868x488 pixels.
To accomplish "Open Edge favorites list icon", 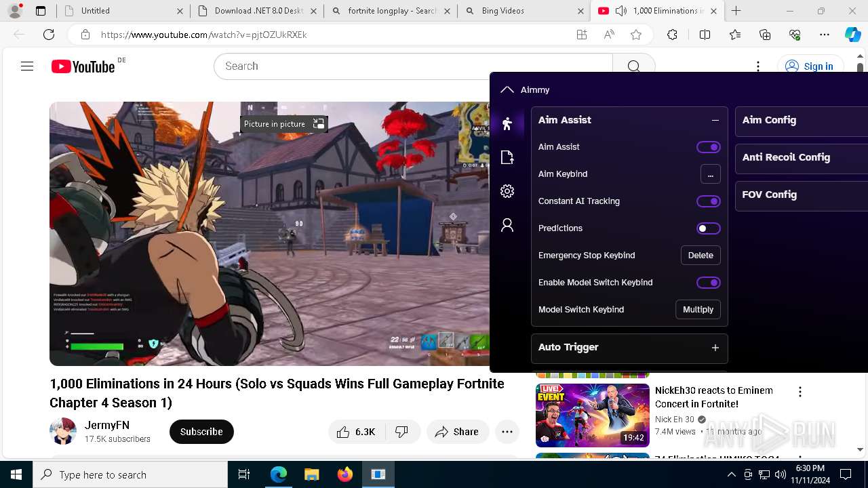I will point(735,35).
